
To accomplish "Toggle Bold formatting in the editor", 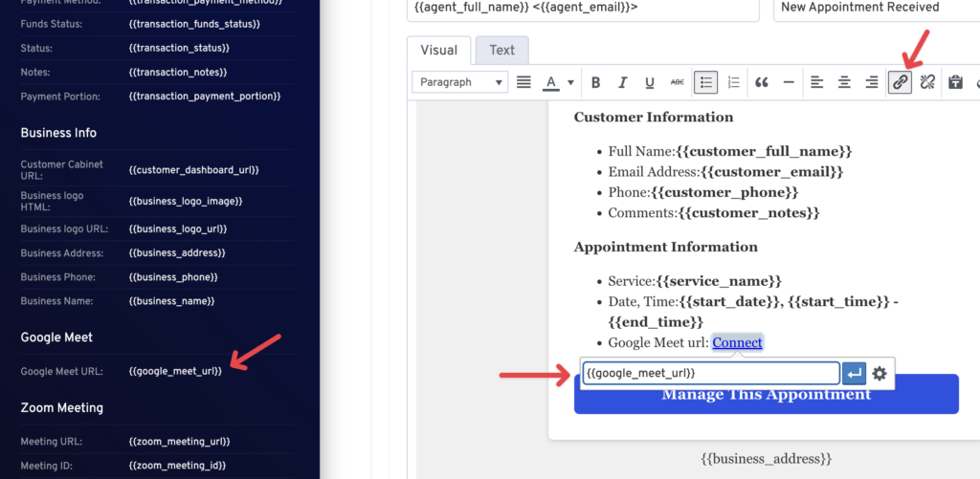I will 595,82.
